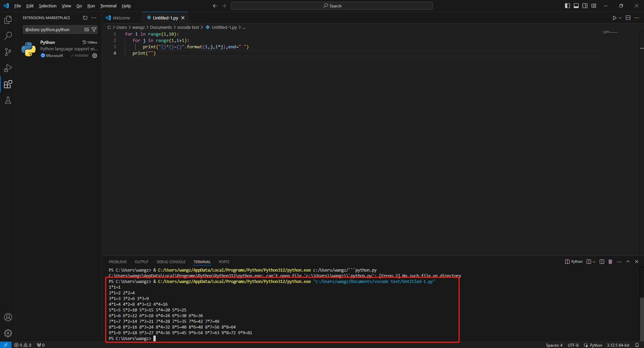Open the Terminal menu
Image resolution: width=644 pixels, height=348 pixels.
click(108, 6)
